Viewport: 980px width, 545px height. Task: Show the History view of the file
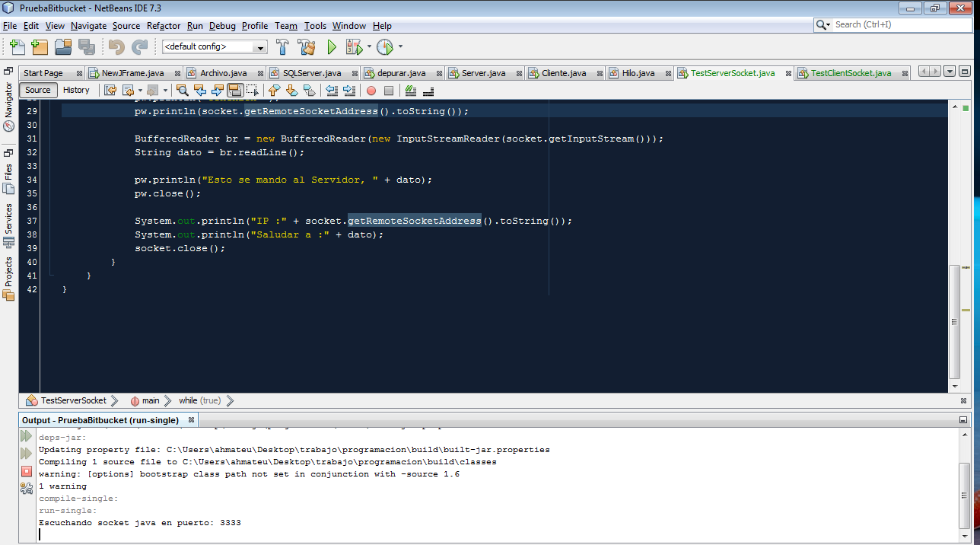[x=78, y=89]
